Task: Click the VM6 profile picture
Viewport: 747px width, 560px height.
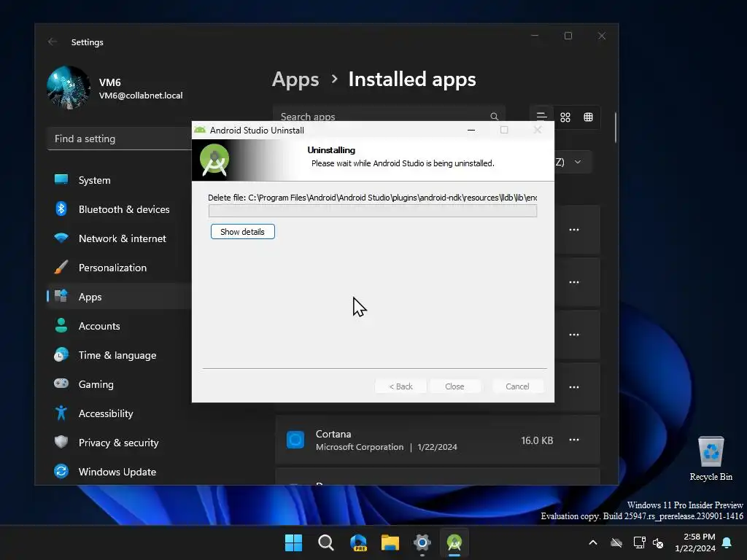Action: click(69, 88)
